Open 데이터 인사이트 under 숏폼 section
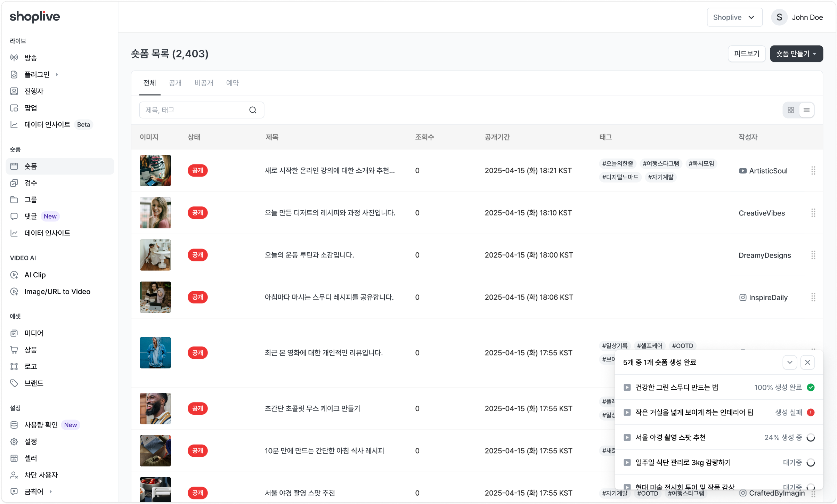The width and height of the screenshot is (837, 504). coord(60,233)
